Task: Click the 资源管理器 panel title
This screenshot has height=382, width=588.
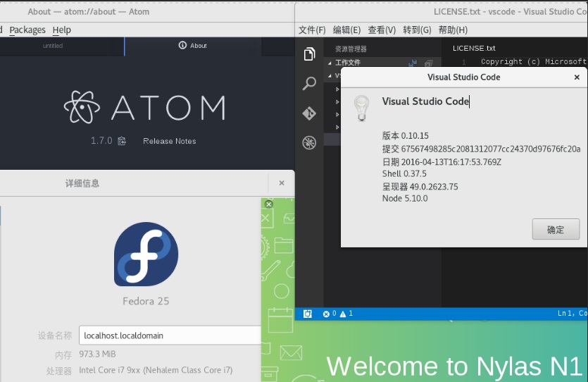Action: tap(351, 49)
